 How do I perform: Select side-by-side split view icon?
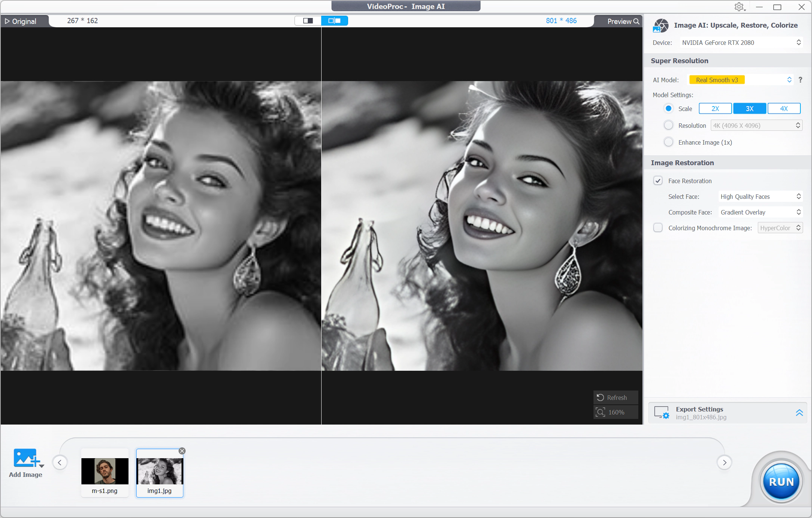(334, 21)
